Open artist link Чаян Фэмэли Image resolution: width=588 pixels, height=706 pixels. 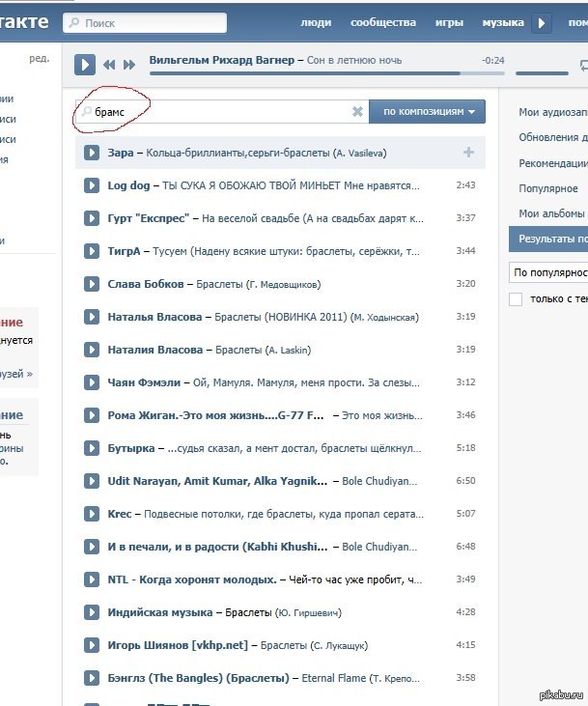click(x=144, y=382)
